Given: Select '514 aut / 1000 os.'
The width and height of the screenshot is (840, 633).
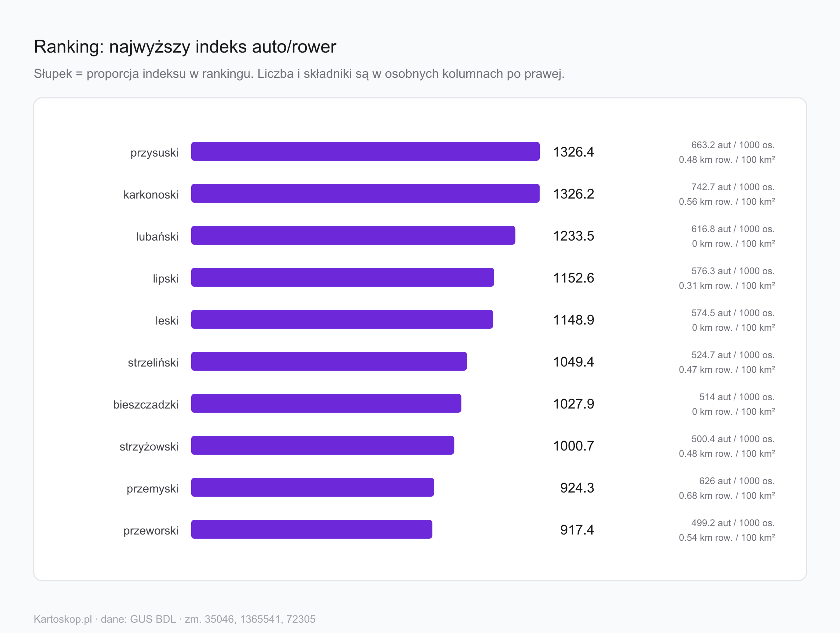Looking at the screenshot, I should pos(737,397).
